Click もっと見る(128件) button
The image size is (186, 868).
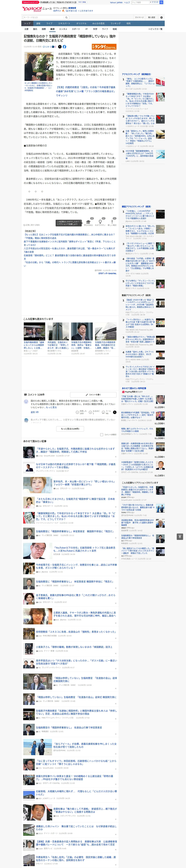[70, 429]
